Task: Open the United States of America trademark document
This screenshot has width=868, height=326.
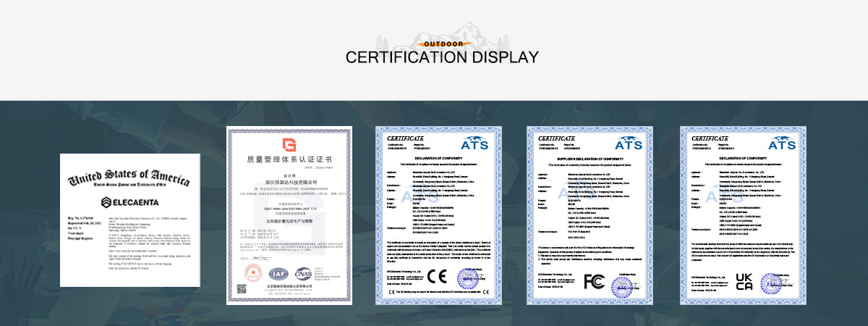Action: (130, 217)
